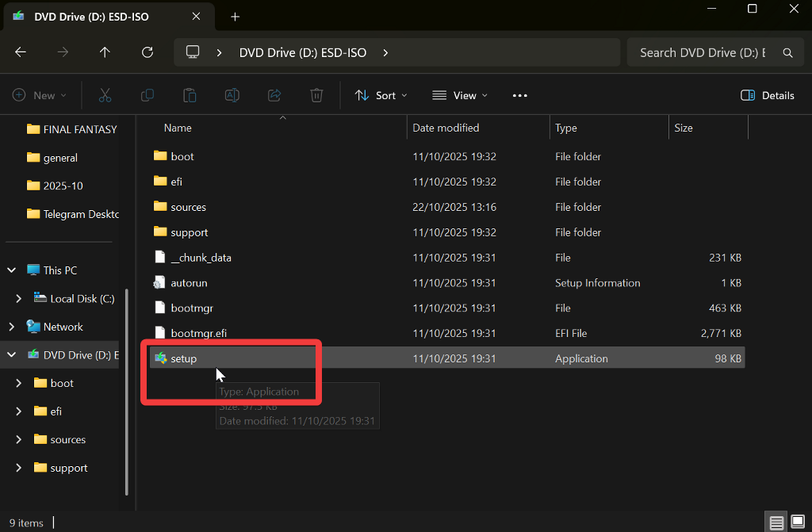812x532 pixels.
Task: Refresh the current folder view
Action: (x=147, y=52)
